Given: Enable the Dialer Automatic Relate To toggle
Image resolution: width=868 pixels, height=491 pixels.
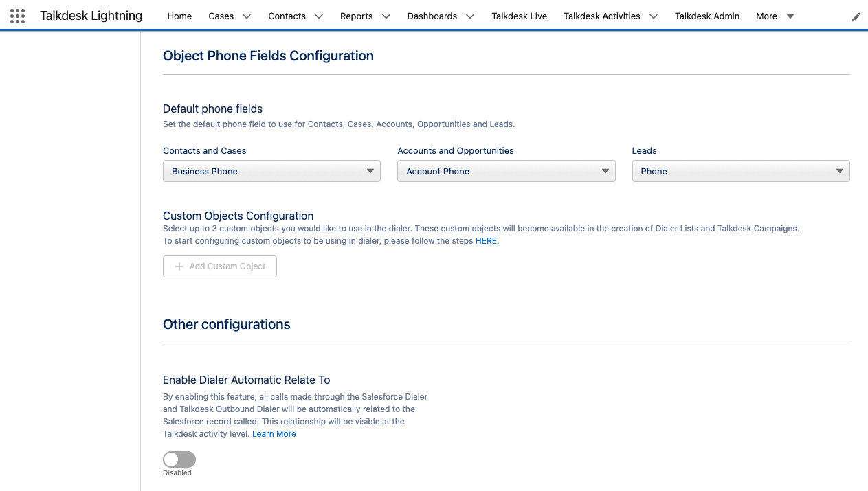Looking at the screenshot, I should pos(179,459).
